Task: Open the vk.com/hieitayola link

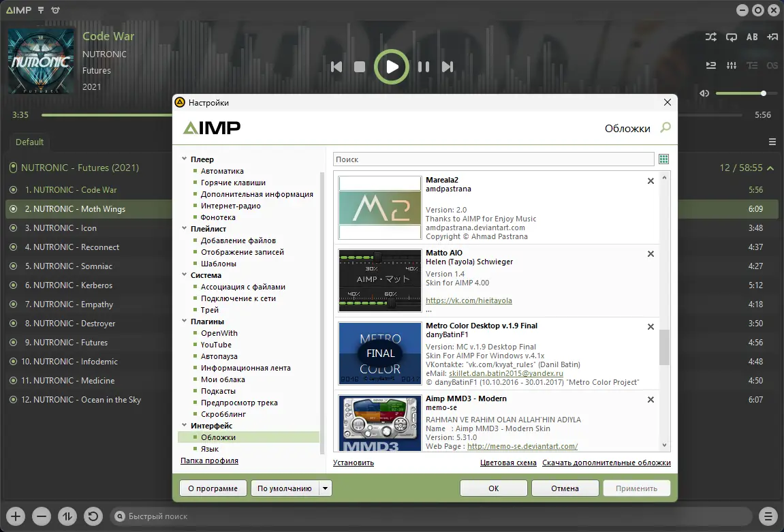Action: click(469, 300)
